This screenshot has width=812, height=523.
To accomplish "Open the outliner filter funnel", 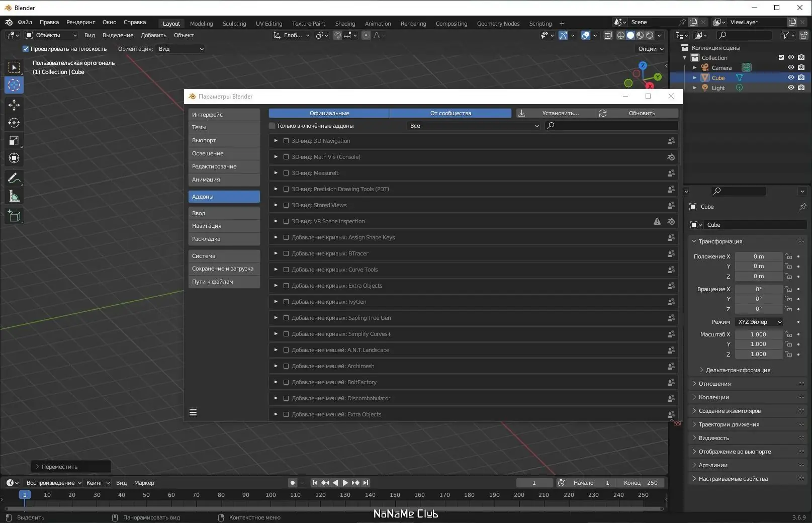I will 785,35.
